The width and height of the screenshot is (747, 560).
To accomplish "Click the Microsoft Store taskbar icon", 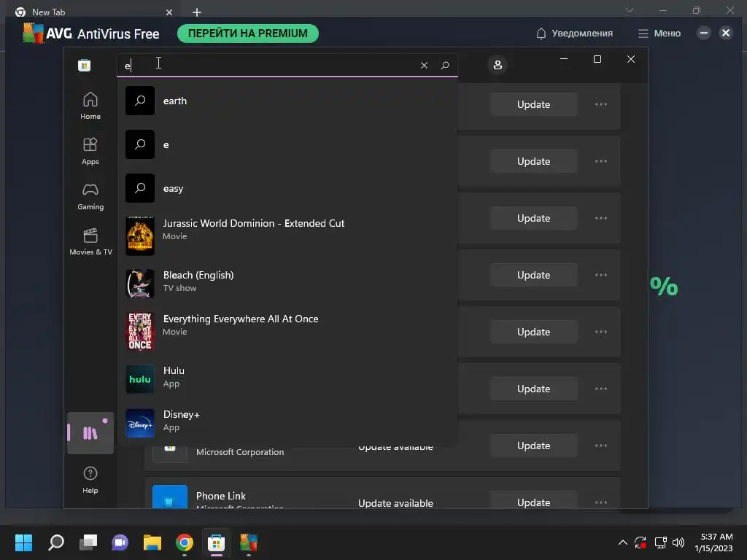I will 216,542.
